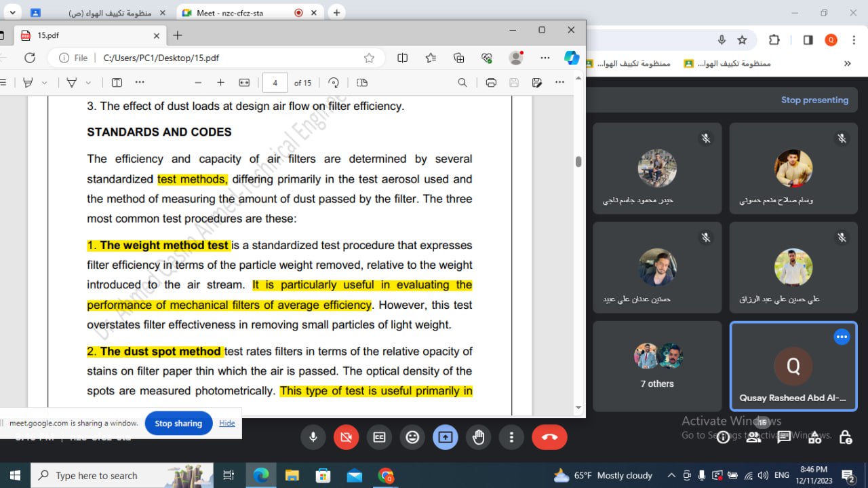The image size is (868, 488).
Task: Open the PDF page view icon
Action: (x=362, y=83)
